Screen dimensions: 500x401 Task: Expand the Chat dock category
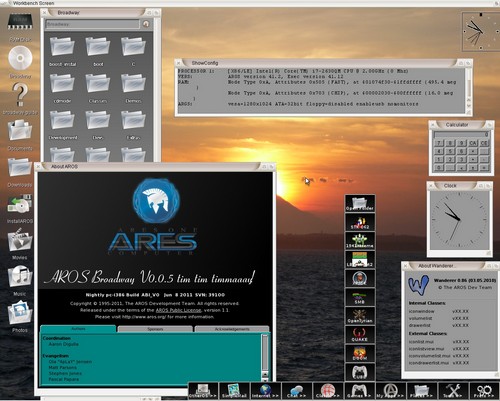pos(296,391)
